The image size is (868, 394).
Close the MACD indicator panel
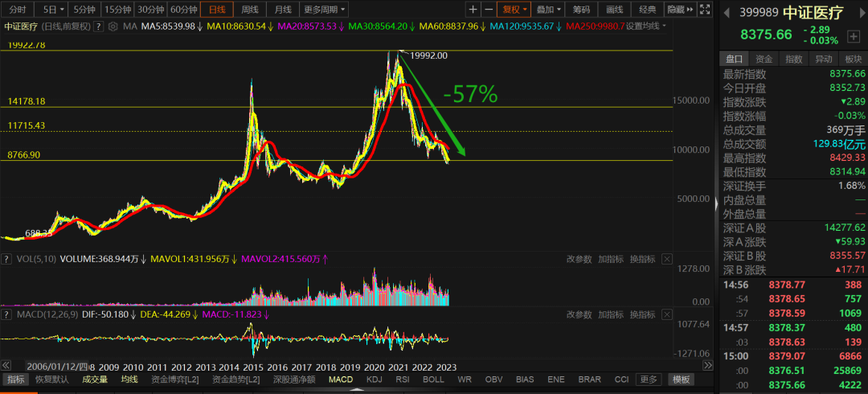pyautogui.click(x=667, y=314)
